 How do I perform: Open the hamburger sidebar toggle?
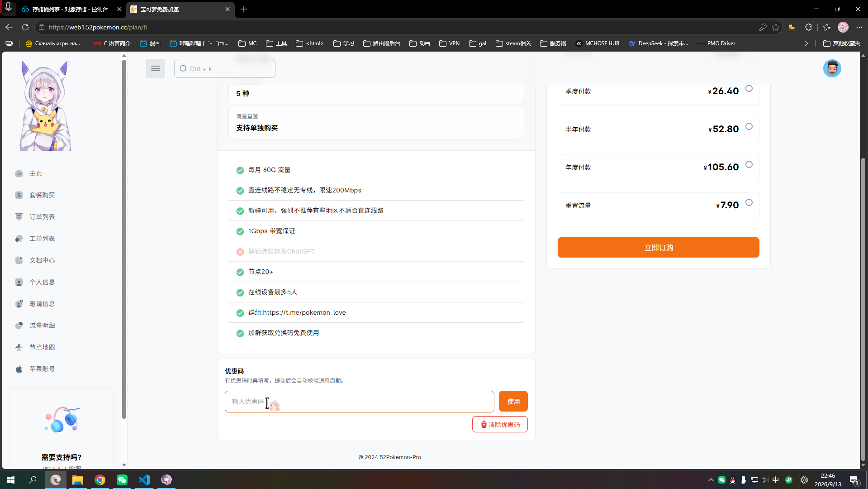[155, 68]
